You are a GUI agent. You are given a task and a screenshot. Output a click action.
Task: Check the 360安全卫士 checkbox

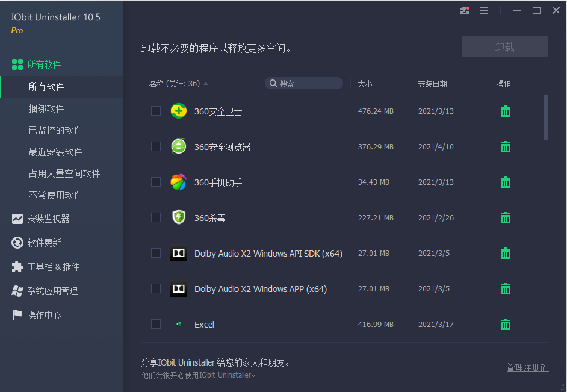(x=156, y=111)
